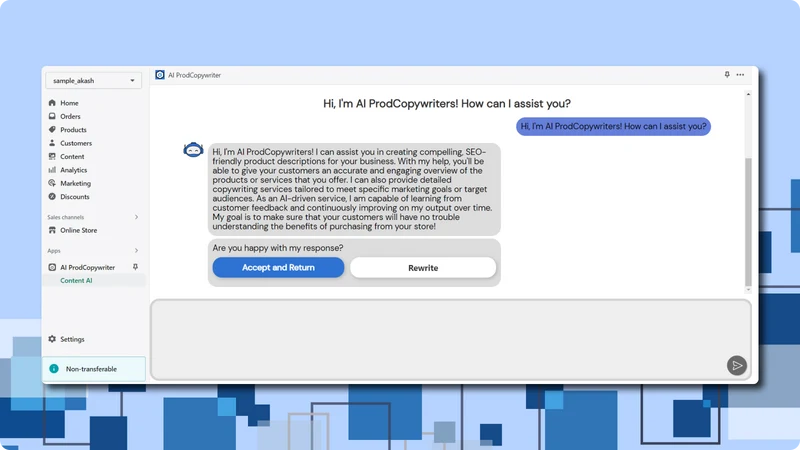Screen dimensions: 800x450
Task: Open the Customers section
Action: [76, 143]
